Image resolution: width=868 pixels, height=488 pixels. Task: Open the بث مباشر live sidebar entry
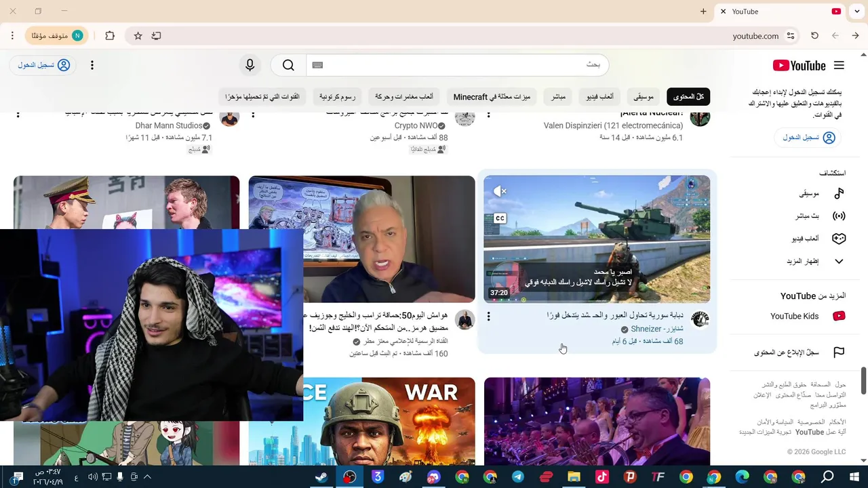(x=822, y=216)
